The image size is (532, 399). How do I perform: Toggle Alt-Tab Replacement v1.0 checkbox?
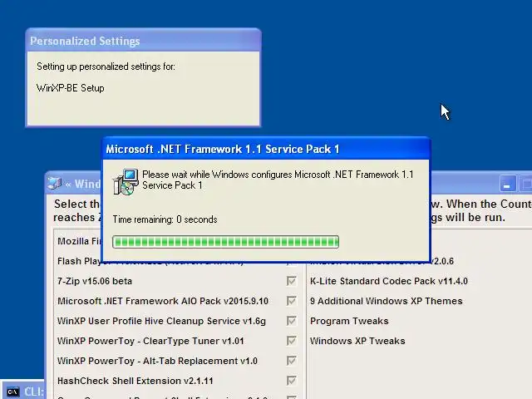coord(292,361)
